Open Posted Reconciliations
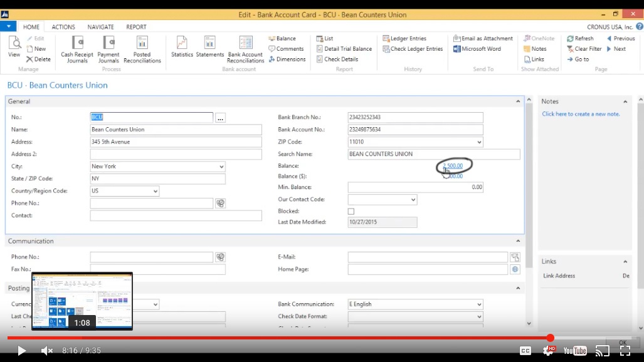The height and width of the screenshot is (362, 644). click(x=142, y=49)
